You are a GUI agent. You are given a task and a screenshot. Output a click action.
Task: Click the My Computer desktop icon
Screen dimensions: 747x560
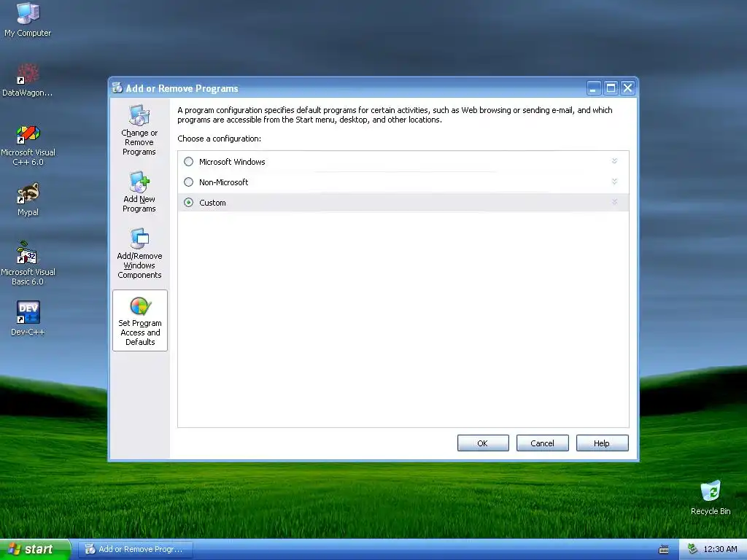click(x=28, y=20)
